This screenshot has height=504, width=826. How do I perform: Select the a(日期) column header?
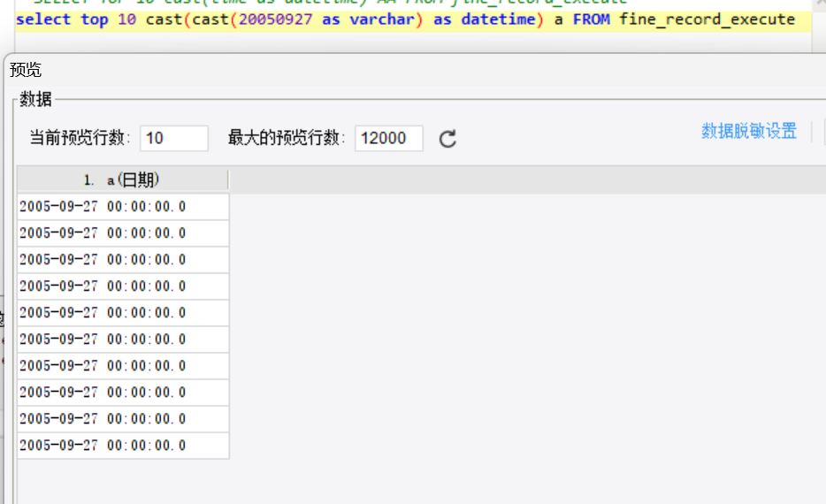tap(123, 180)
